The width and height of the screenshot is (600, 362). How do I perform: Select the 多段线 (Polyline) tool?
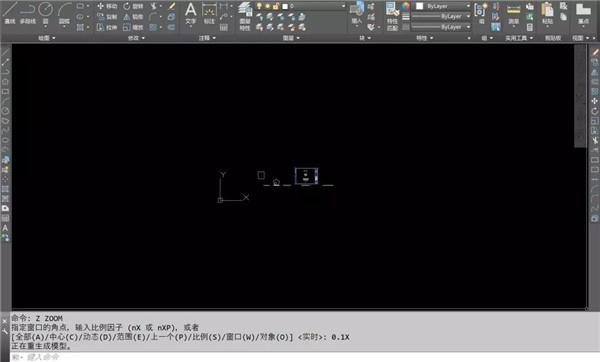click(x=27, y=13)
